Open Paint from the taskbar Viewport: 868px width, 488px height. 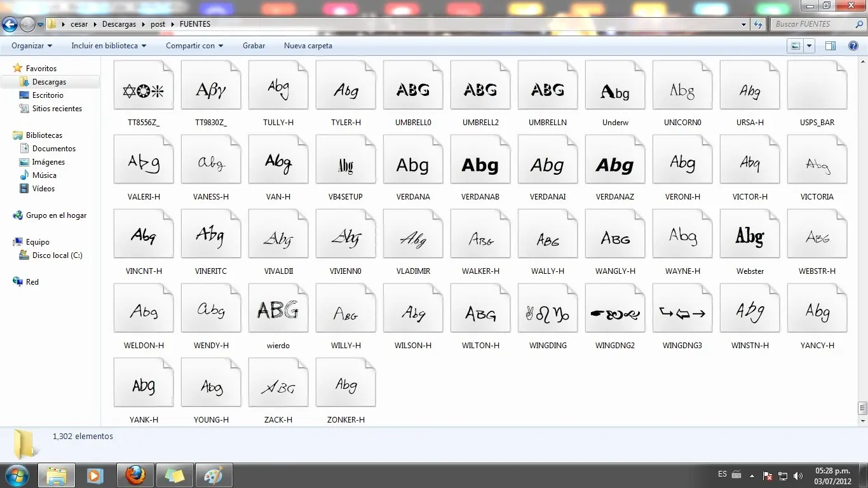(214, 475)
